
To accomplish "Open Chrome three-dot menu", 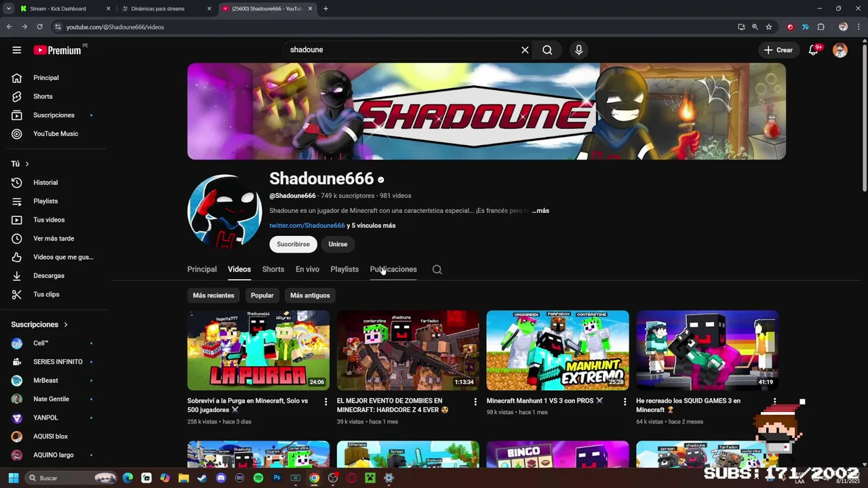I will point(858,27).
